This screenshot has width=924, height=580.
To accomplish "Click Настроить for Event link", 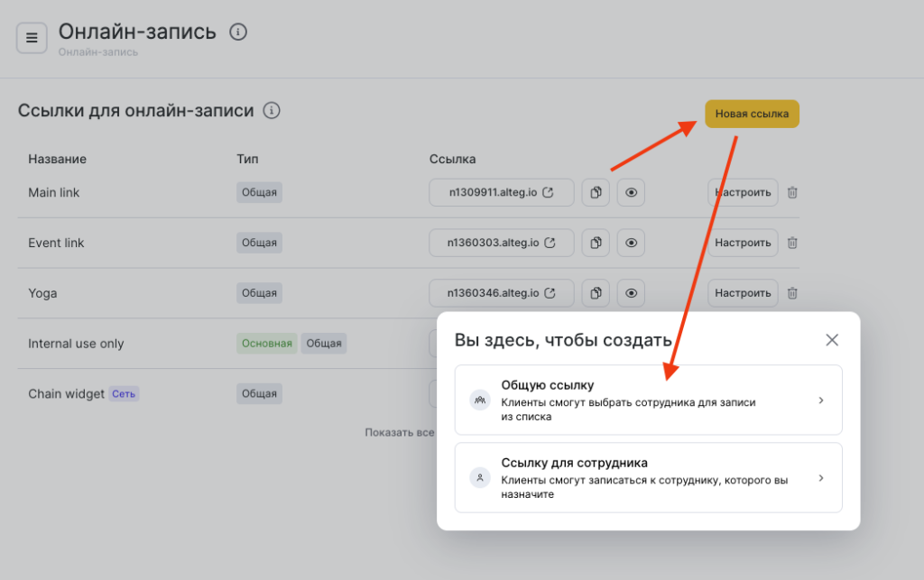I will click(743, 243).
